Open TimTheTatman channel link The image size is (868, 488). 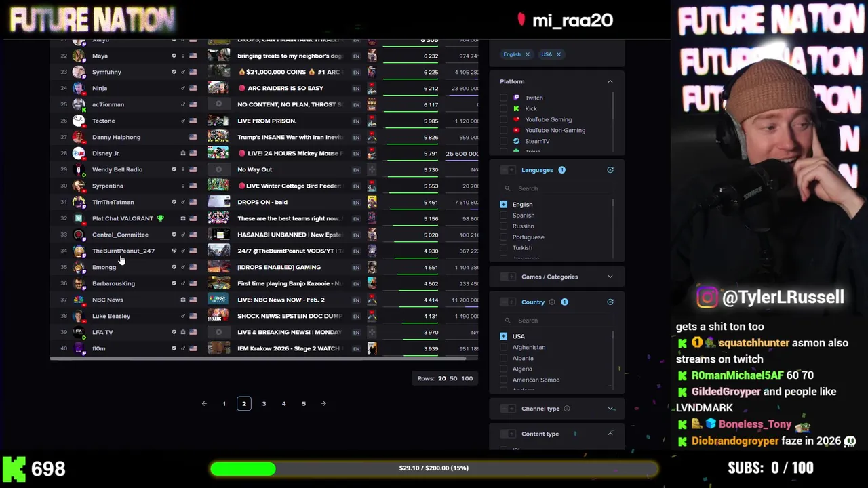(x=113, y=202)
